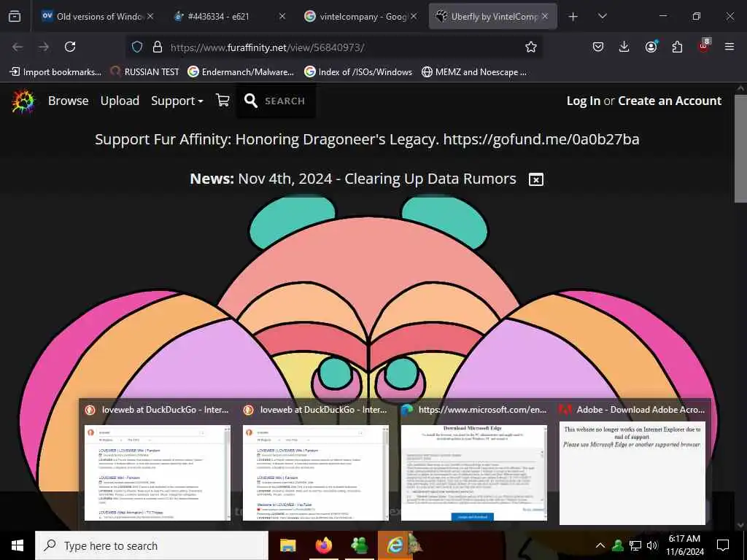Open the Downloads panel
The height and width of the screenshot is (560, 747).
624,47
